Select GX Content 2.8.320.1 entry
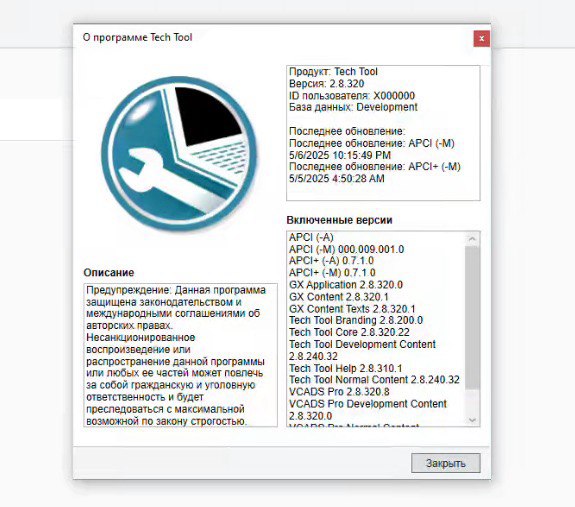575x507 pixels. coord(339,297)
